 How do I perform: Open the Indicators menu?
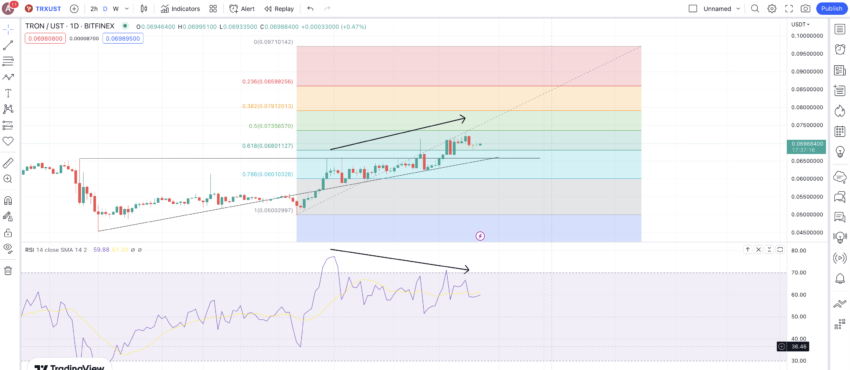(181, 9)
